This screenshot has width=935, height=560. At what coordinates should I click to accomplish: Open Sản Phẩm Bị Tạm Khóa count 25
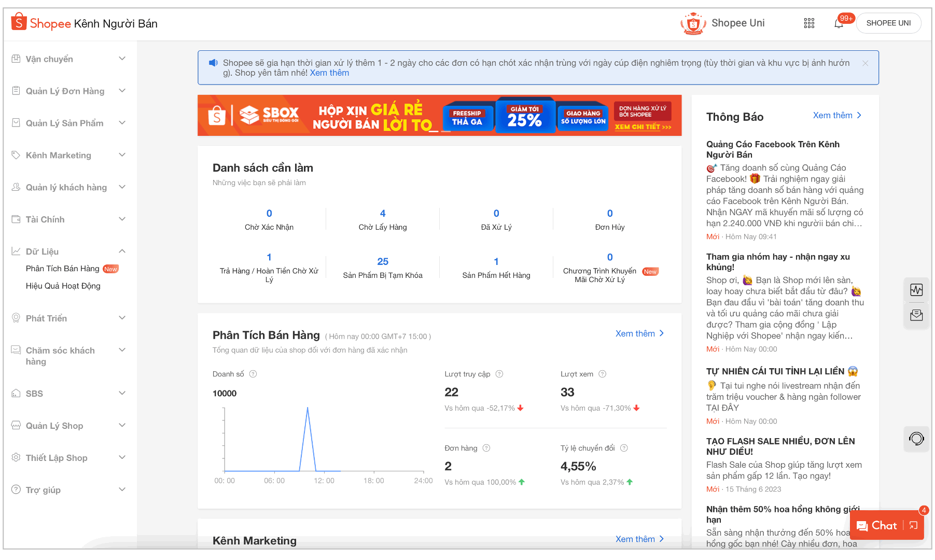(383, 261)
